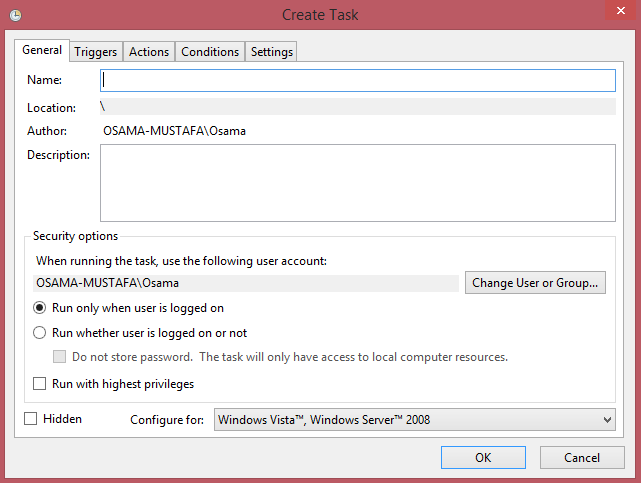This screenshot has width=641, height=483.
Task: Open the Triggers tab
Action: (x=96, y=52)
